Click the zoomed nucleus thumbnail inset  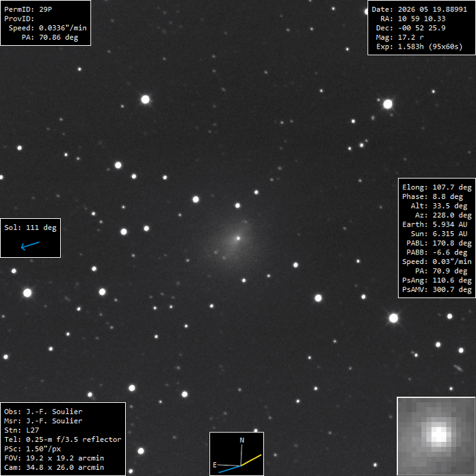tap(436, 436)
